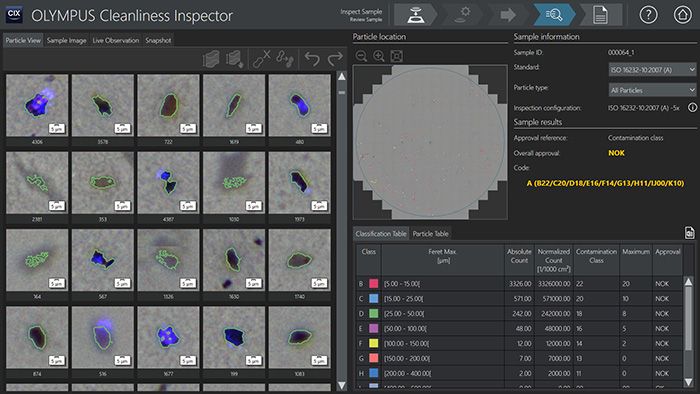Click the Redo arrow in toolbar
The height and width of the screenshot is (394, 700).
click(335, 58)
